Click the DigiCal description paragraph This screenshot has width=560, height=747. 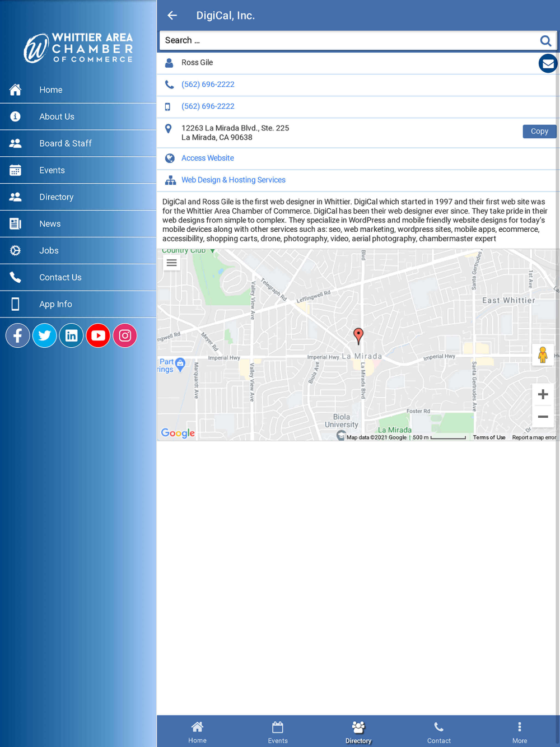(356, 220)
